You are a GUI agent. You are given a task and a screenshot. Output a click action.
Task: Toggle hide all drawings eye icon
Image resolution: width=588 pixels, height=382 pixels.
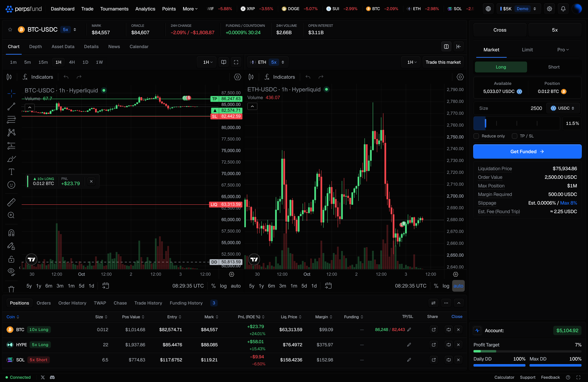point(11,272)
